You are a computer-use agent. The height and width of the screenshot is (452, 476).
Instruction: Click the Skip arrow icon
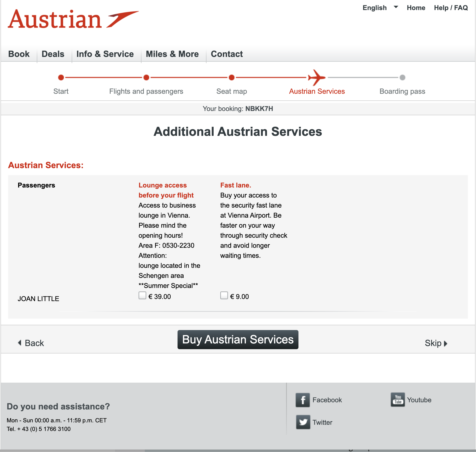coord(445,343)
